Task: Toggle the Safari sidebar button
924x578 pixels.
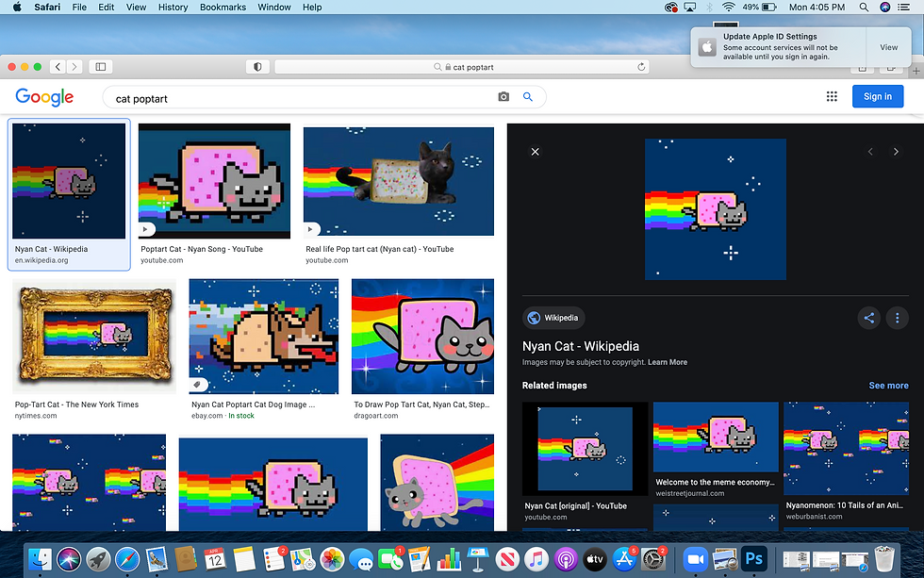Action: click(101, 67)
